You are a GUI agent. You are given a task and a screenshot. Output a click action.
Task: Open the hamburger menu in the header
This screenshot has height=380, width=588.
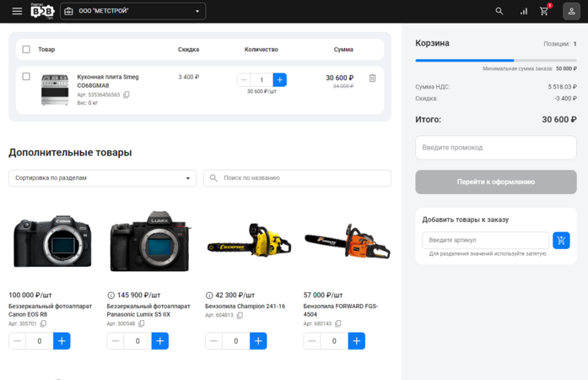17,11
